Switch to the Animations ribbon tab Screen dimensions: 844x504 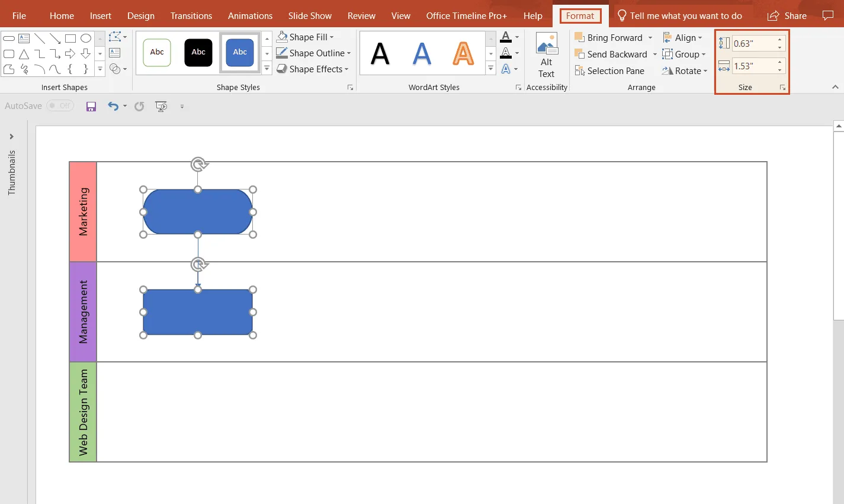[x=250, y=15]
